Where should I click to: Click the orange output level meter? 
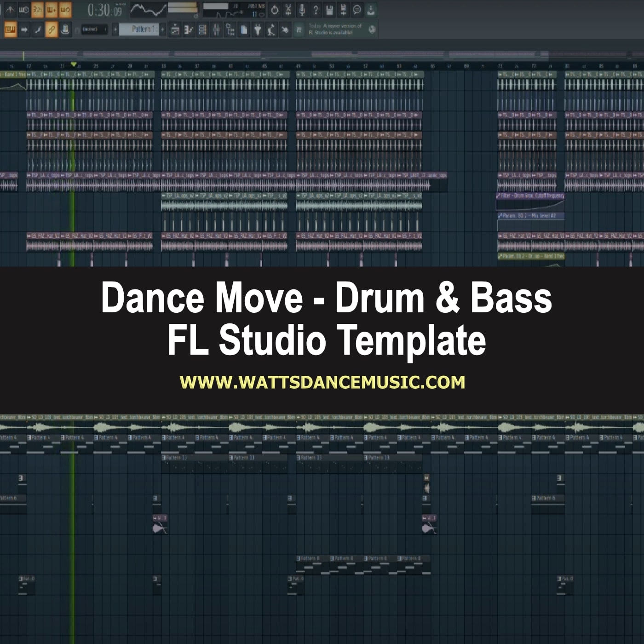point(183,8)
